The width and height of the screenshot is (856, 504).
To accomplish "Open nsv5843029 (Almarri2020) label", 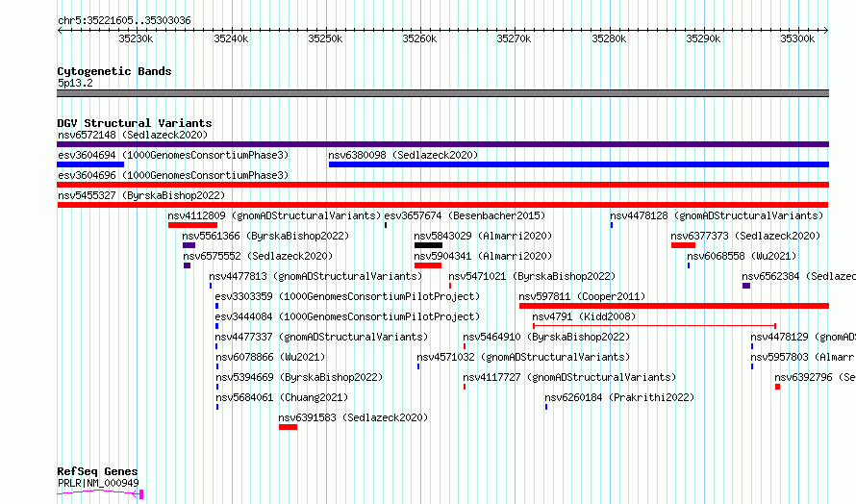I will pos(483,236).
